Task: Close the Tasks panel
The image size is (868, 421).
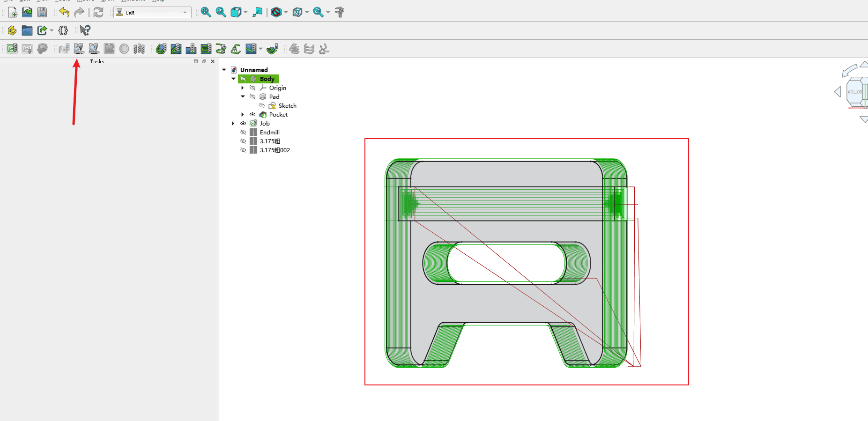Action: click(x=213, y=61)
